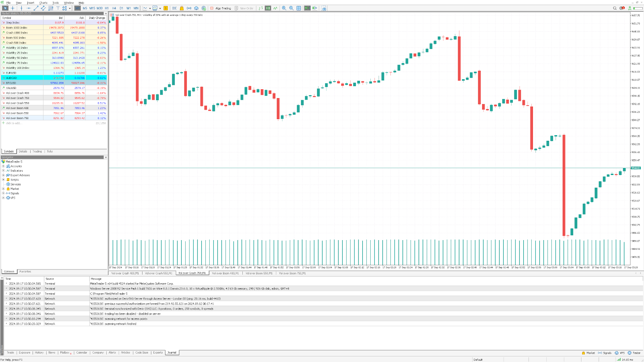This screenshot has height=362, width=644.
Task: Zoom in on the chart
Action: click(284, 8)
